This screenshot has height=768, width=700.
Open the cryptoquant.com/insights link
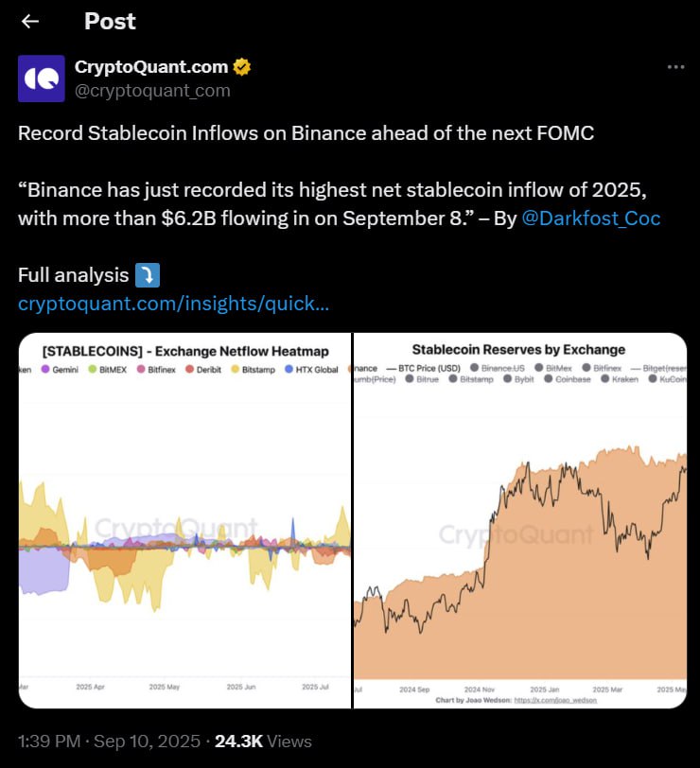coord(173,304)
